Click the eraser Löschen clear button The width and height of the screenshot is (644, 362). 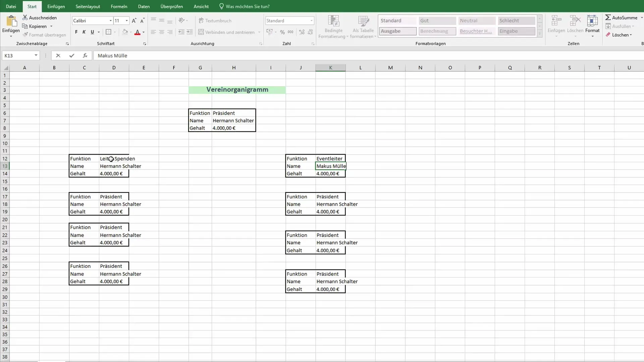(619, 35)
